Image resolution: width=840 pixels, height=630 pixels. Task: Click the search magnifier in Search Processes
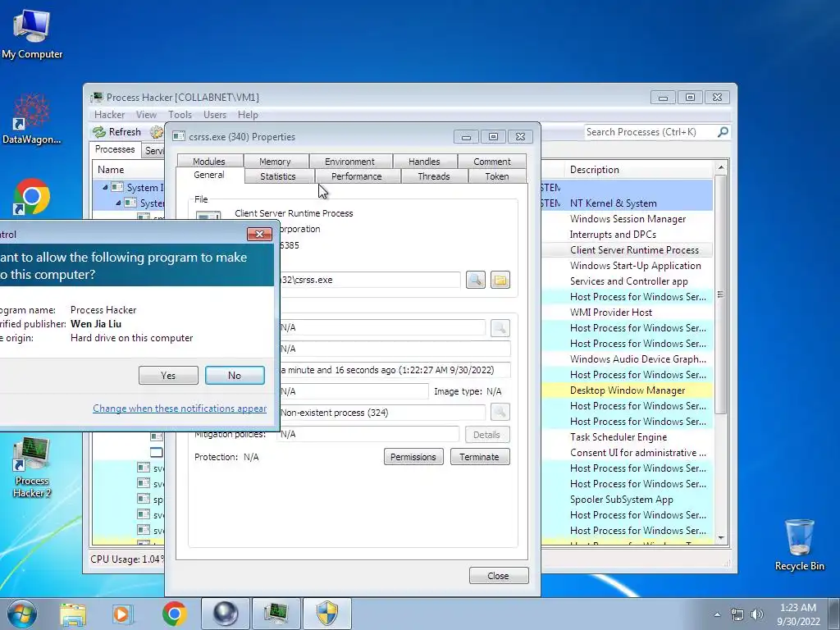click(x=723, y=132)
